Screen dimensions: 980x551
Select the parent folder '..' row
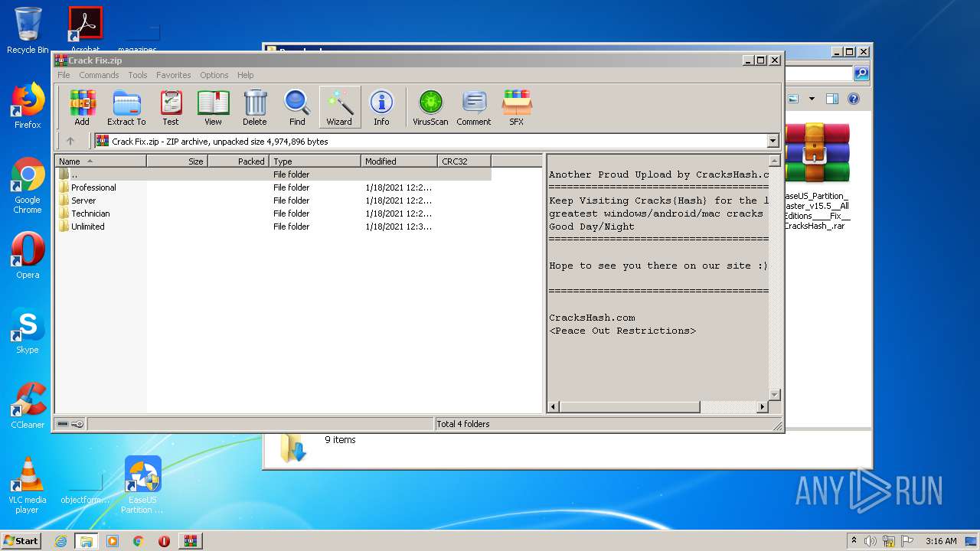(x=273, y=174)
